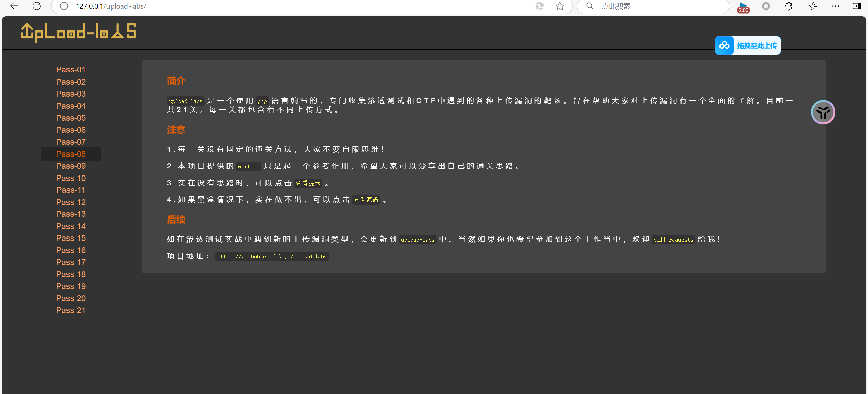Open Pass-21 from the level list
The width and height of the screenshot is (868, 394).
pos(71,310)
